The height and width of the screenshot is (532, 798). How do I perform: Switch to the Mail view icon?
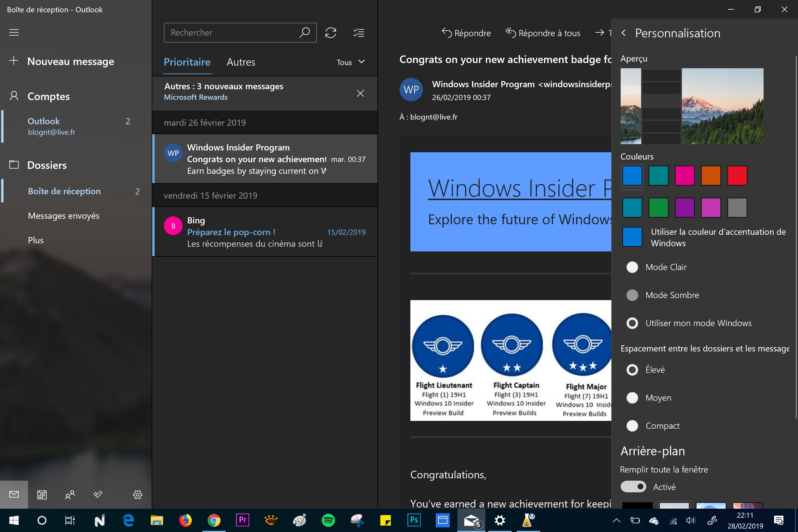pyautogui.click(x=14, y=494)
